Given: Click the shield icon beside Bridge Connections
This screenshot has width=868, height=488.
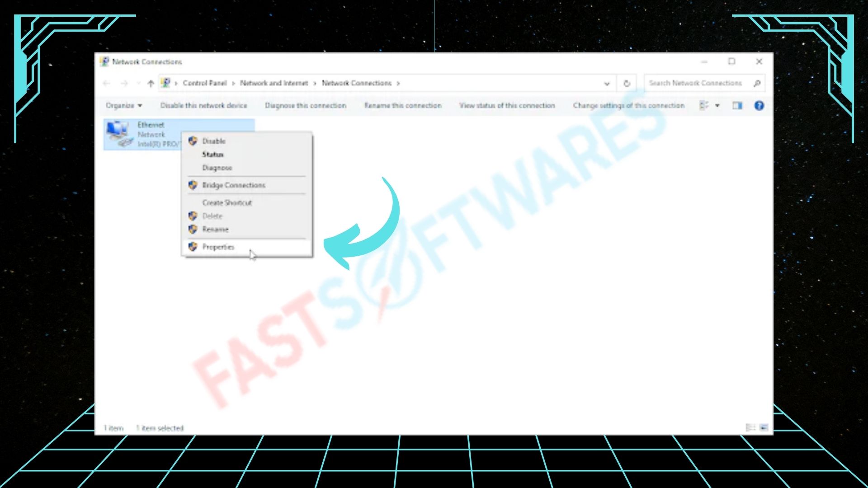Looking at the screenshot, I should pos(193,185).
